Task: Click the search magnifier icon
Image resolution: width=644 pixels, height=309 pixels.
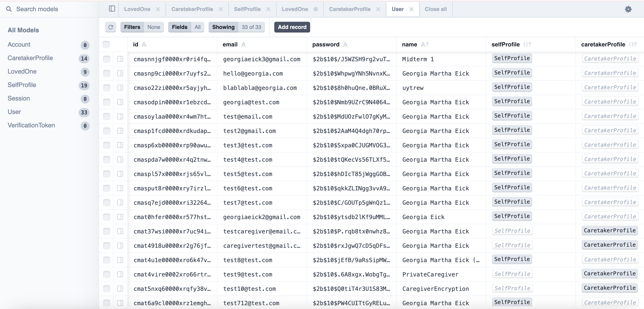Action: (9, 9)
